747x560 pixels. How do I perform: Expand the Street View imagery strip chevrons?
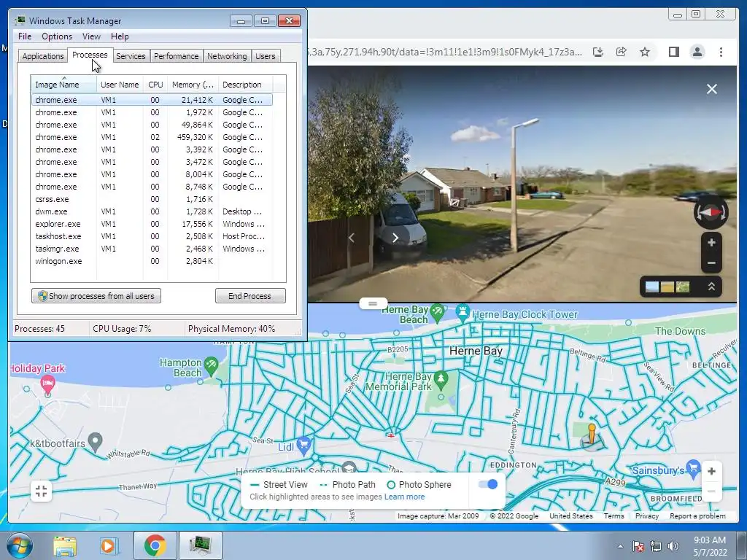(711, 287)
